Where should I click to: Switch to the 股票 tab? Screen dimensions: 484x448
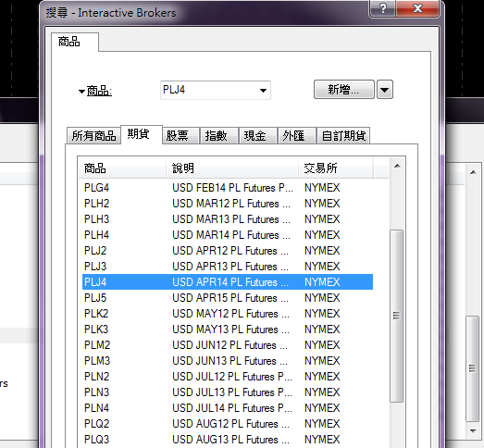pyautogui.click(x=180, y=136)
